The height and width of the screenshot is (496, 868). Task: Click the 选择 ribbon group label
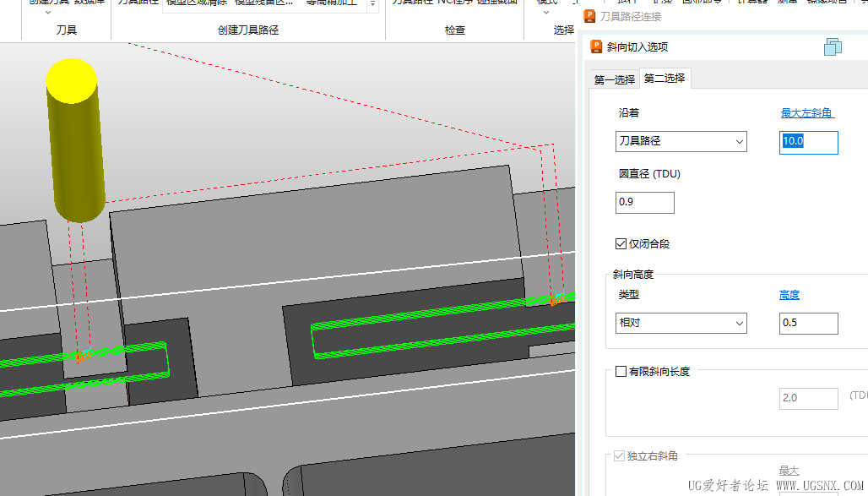point(563,30)
